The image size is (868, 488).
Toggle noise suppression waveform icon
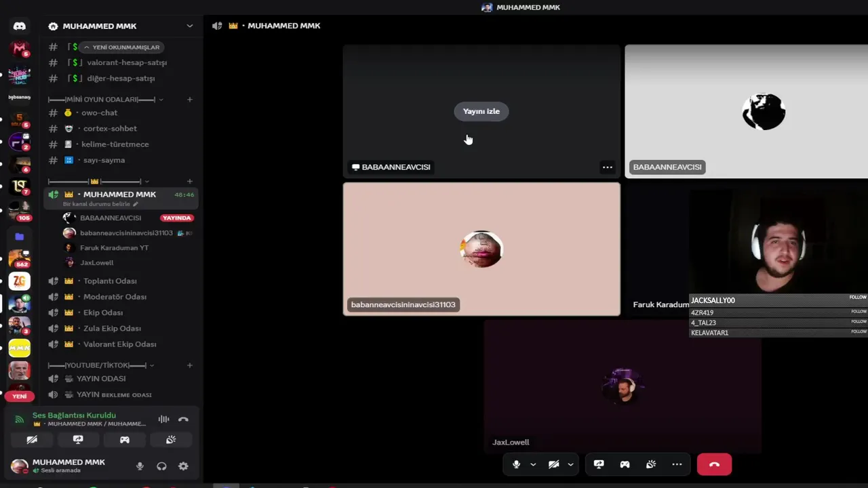(x=163, y=420)
